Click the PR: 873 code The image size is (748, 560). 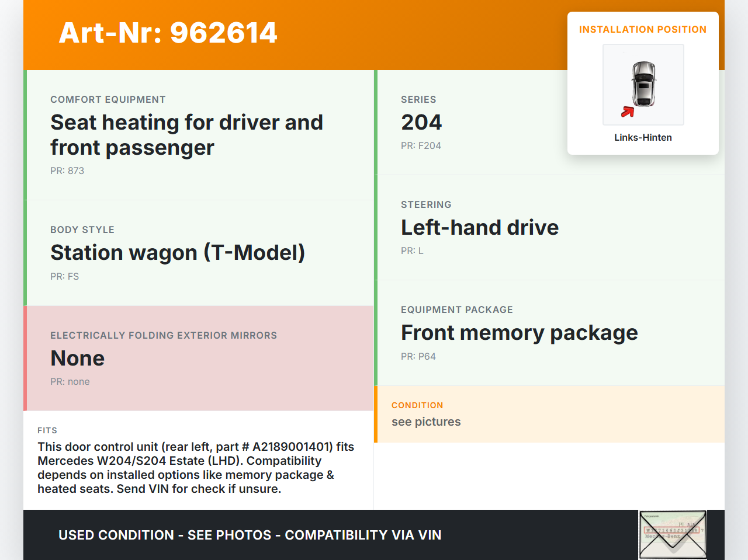click(x=67, y=171)
